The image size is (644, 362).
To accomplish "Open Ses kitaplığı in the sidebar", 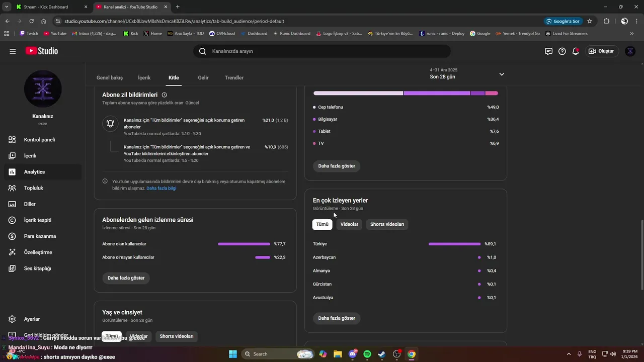I will (43, 268).
